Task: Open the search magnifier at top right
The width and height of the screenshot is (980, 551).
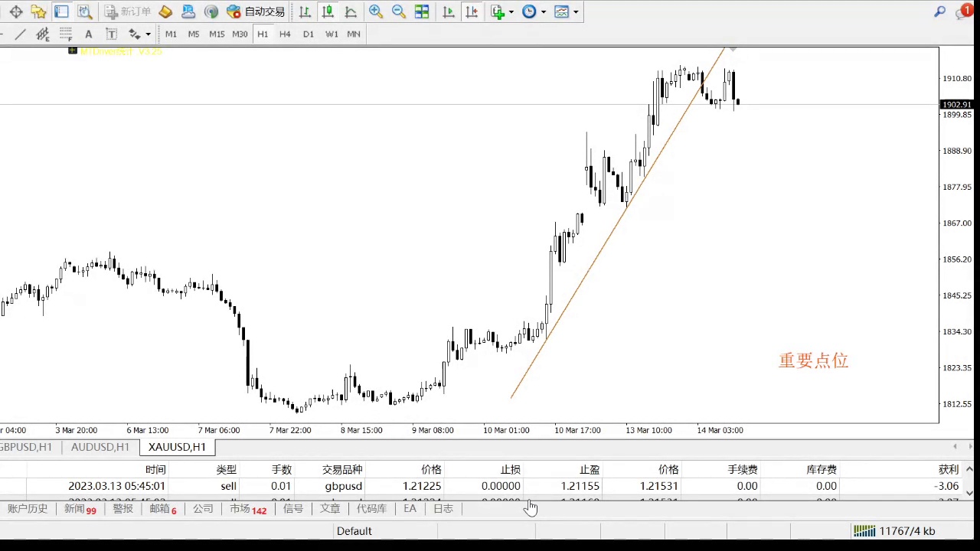Action: click(940, 11)
